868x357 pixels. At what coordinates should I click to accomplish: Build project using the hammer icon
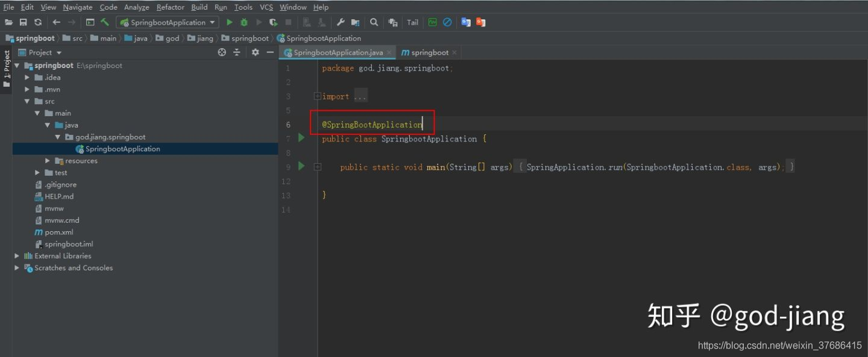[x=105, y=22]
